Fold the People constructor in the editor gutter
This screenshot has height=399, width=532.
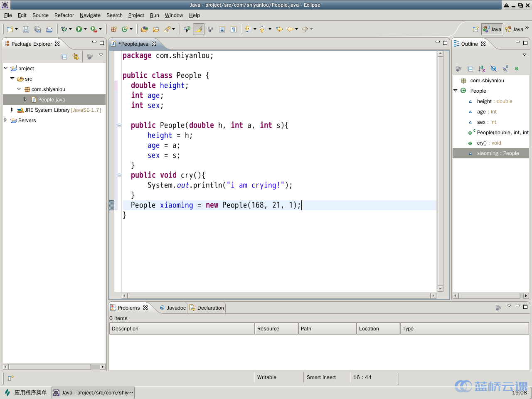click(x=119, y=125)
